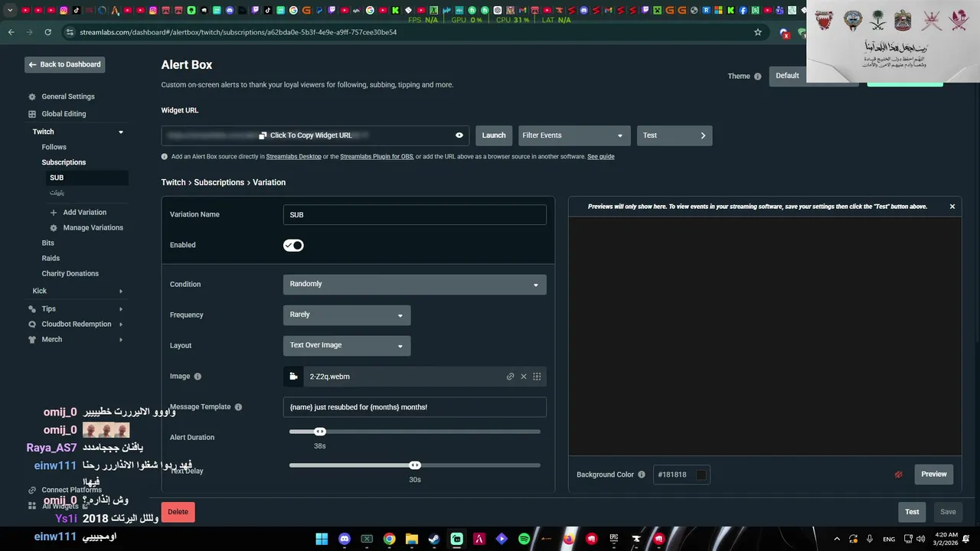Screen dimensions: 980x551
Task: Expand the Merch section arrow
Action: point(120,340)
